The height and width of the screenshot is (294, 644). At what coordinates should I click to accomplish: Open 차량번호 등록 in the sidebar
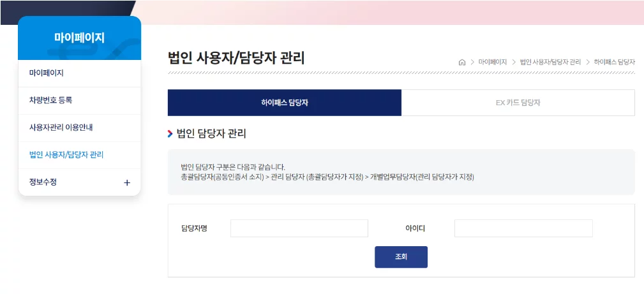[80, 101]
